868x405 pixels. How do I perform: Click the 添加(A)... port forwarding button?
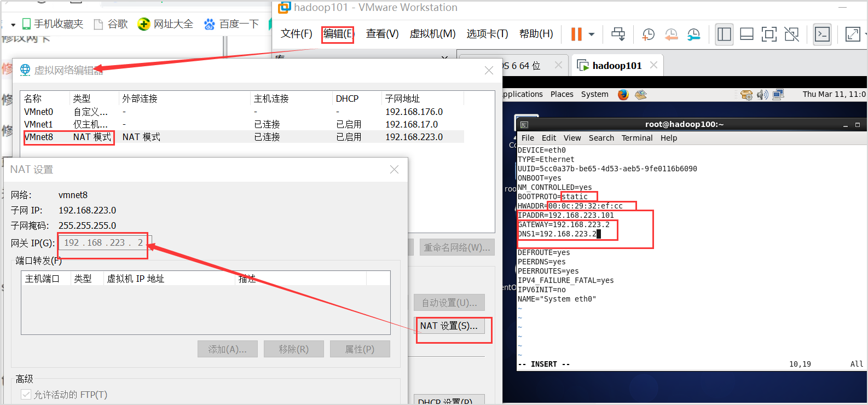pos(228,349)
